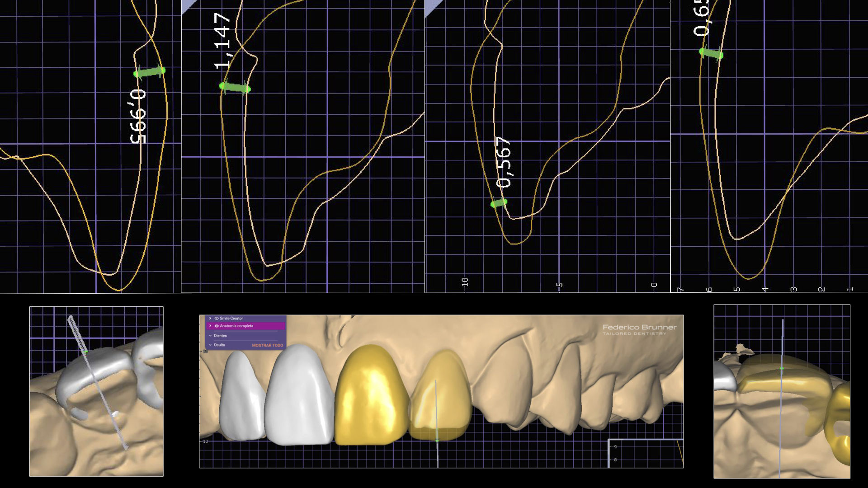Toggle the Anatomía completa eye visibility icon

217,326
